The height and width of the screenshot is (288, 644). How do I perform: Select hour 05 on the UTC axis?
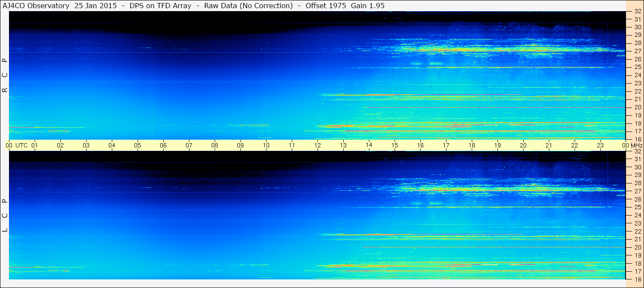click(138, 145)
